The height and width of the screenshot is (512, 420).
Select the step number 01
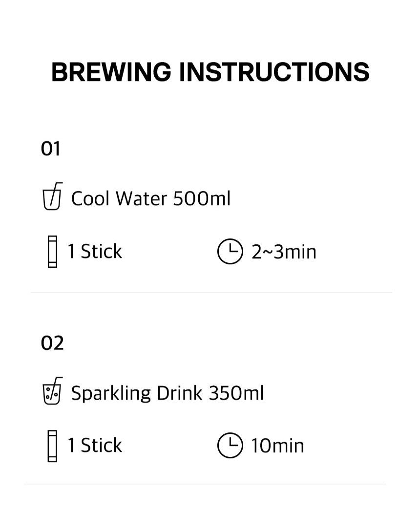[51, 149]
